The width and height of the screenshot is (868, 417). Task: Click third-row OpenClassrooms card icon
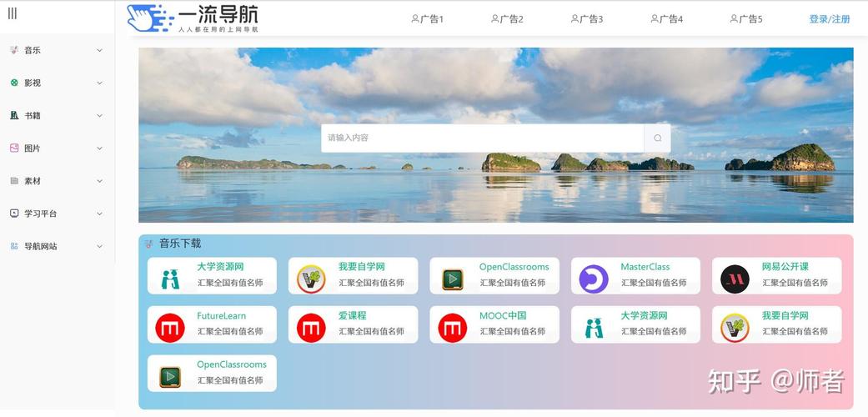(170, 377)
